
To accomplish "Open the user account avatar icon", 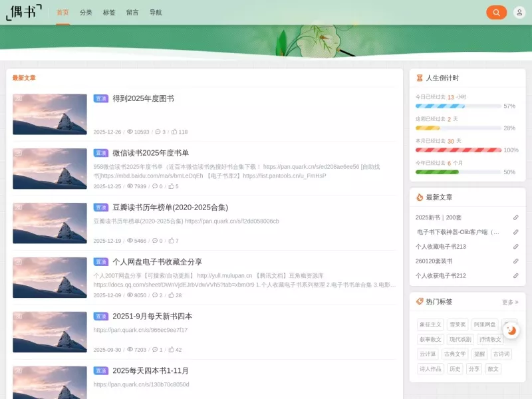I will tap(519, 13).
